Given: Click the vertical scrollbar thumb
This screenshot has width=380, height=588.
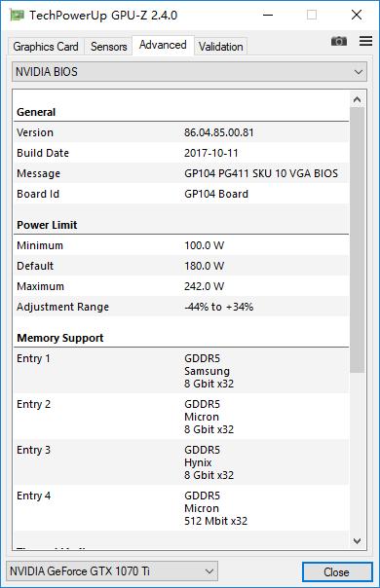Looking at the screenshot, I should coord(357,240).
